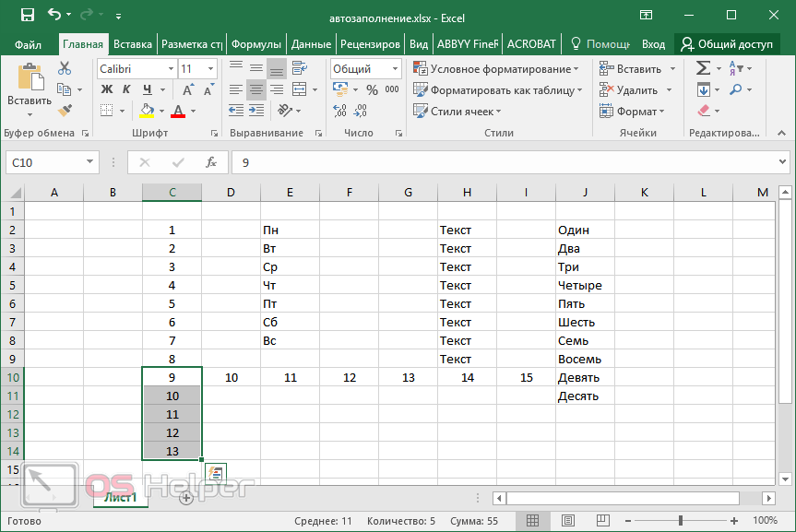Click the yellow fill color swatch
The width and height of the screenshot is (796, 532).
pos(147,111)
